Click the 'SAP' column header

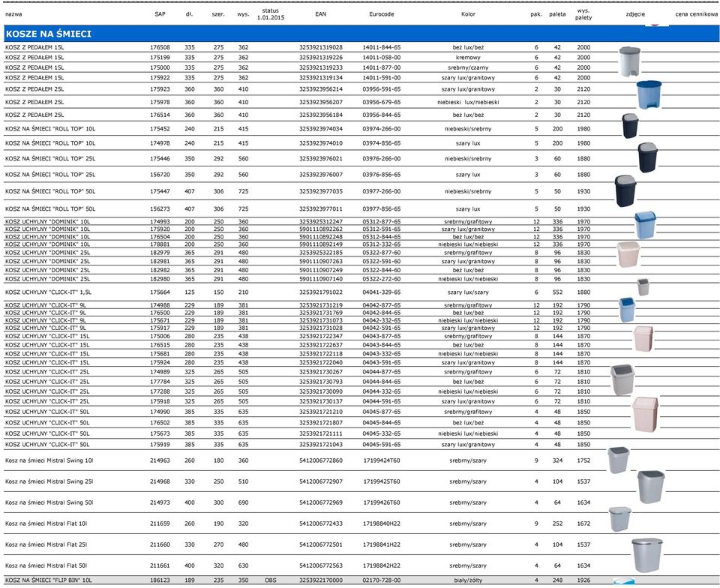click(x=160, y=14)
